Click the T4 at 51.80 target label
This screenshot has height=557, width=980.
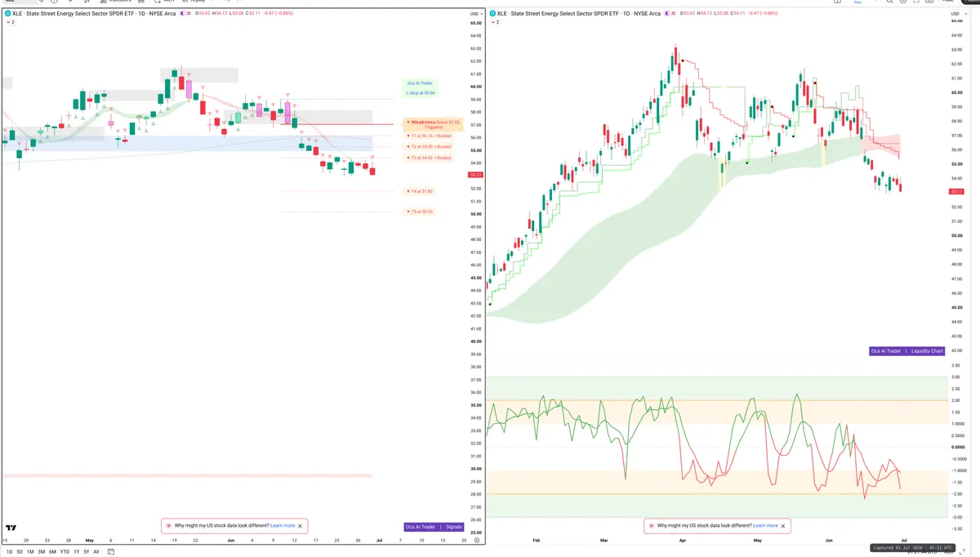(420, 191)
